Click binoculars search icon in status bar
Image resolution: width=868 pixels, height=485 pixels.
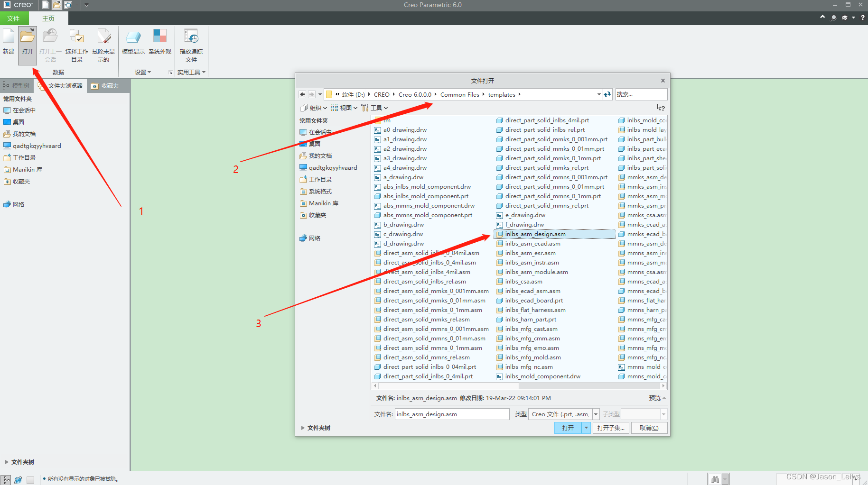point(715,480)
